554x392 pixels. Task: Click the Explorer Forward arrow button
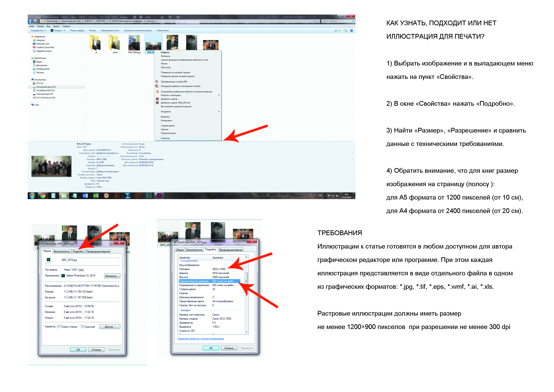pyautogui.click(x=35, y=21)
